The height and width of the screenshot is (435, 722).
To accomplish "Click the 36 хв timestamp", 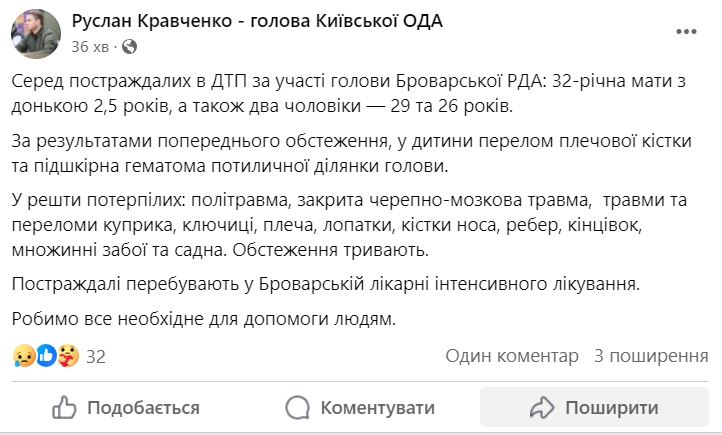I will tap(90, 46).
